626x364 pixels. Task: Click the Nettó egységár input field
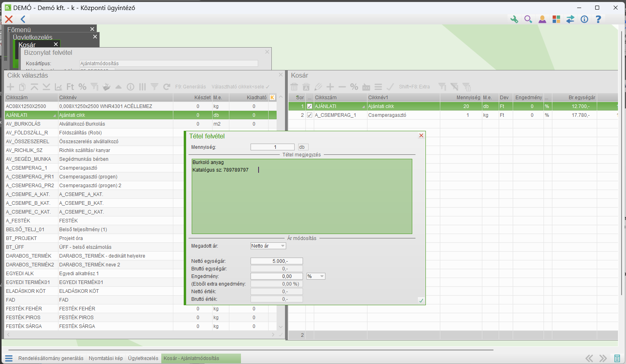(277, 261)
